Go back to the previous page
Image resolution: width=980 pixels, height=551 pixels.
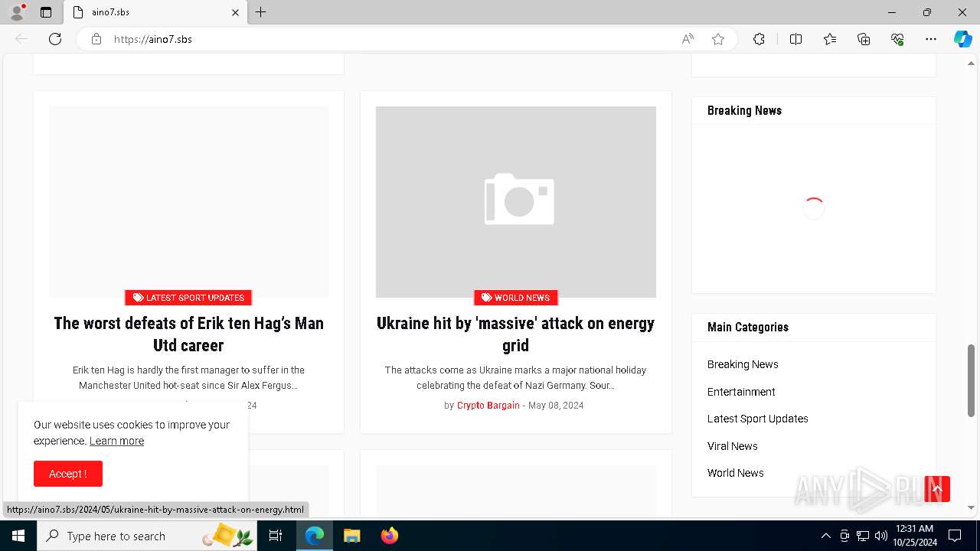coord(21,39)
